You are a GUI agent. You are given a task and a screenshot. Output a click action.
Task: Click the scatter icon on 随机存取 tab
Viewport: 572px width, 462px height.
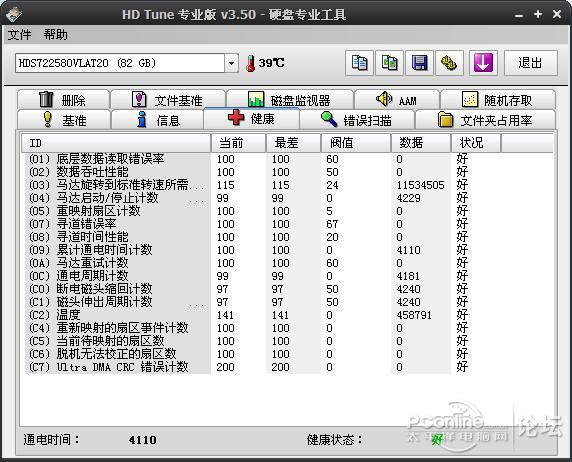[469, 99]
